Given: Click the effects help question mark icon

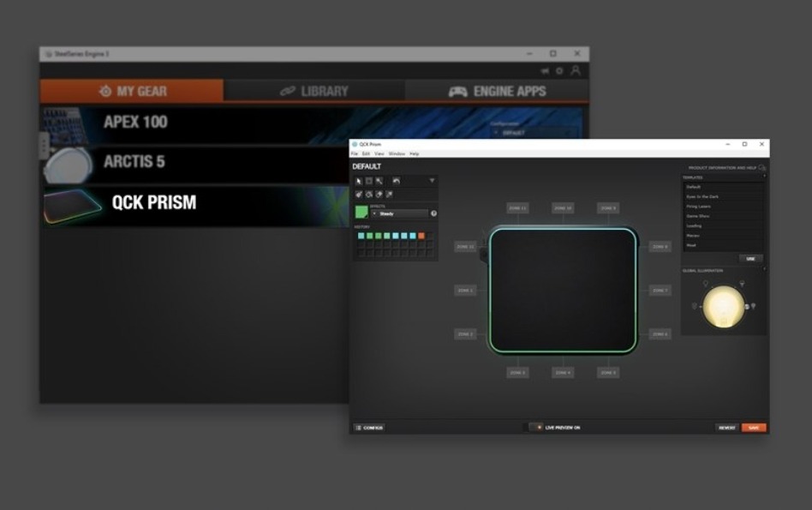Looking at the screenshot, I should point(433,213).
